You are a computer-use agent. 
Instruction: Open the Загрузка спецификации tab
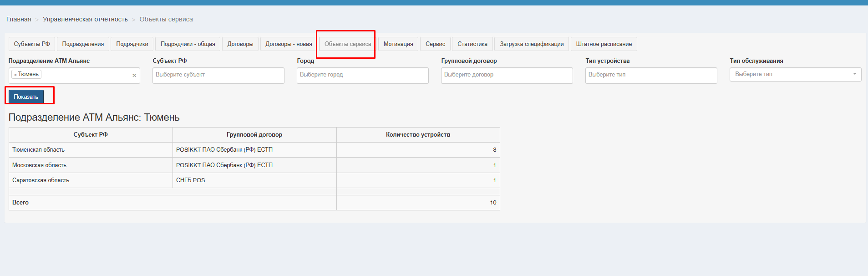pyautogui.click(x=532, y=44)
